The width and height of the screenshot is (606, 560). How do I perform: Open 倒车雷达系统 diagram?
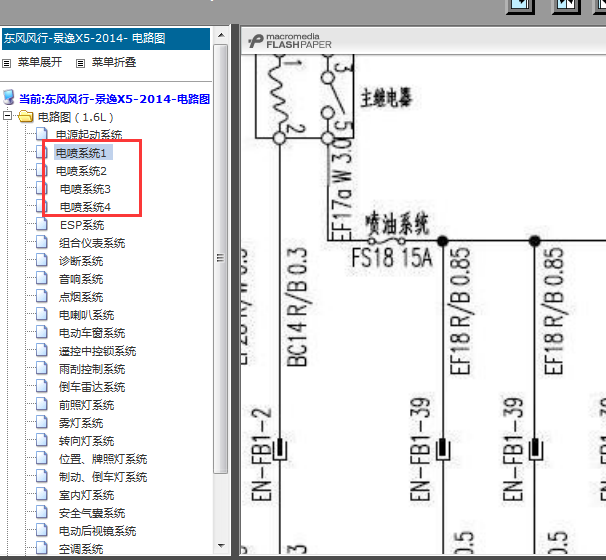[x=92, y=387]
